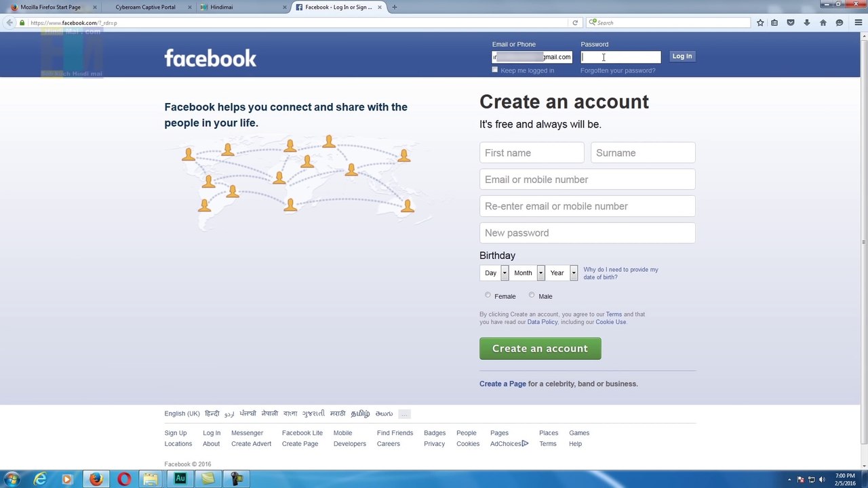
Task: Open the Day birthday dropdown
Action: click(494, 272)
